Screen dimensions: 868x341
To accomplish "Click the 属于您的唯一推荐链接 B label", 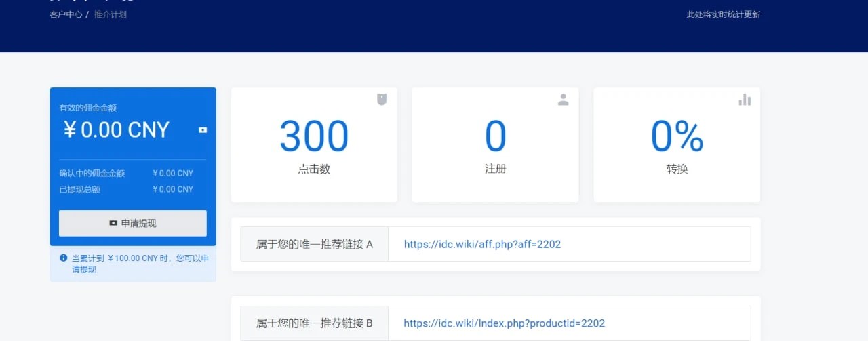I will (315, 323).
